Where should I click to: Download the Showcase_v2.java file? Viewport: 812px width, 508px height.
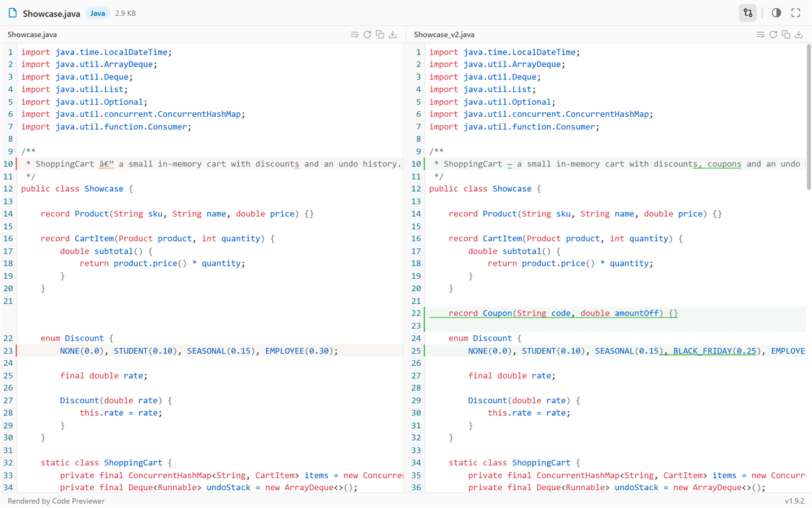(x=799, y=34)
